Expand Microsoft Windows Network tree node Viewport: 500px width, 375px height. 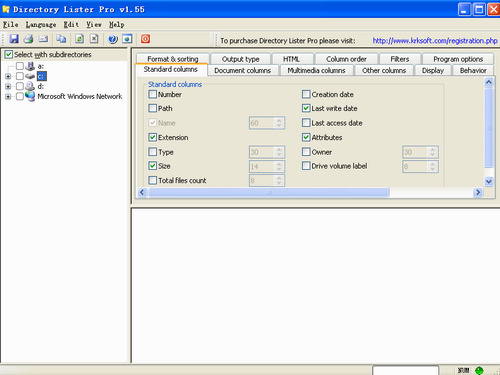tap(8, 97)
